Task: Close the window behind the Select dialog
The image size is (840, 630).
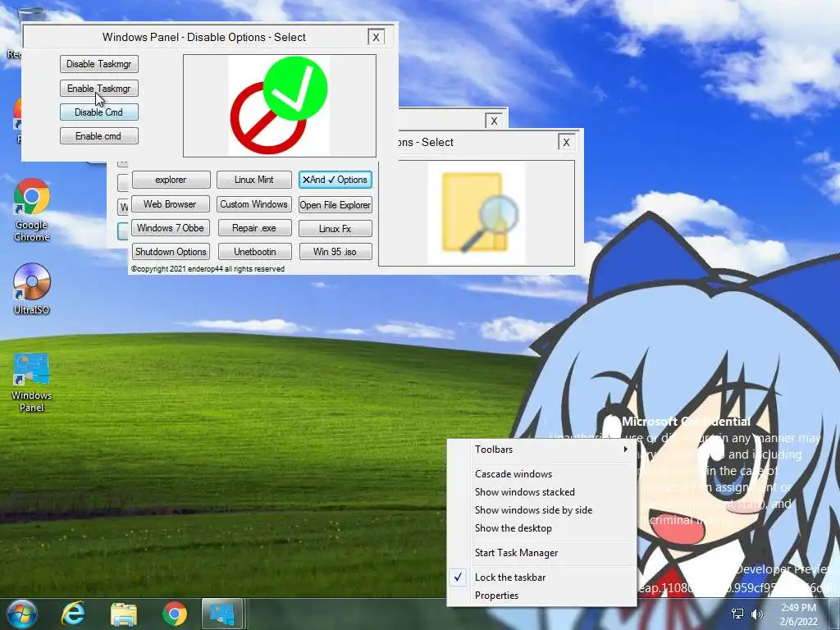Action: [x=494, y=121]
